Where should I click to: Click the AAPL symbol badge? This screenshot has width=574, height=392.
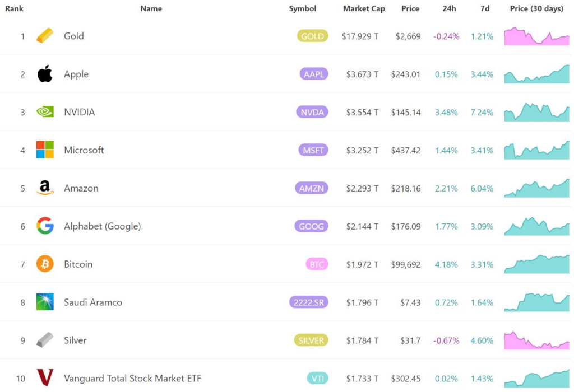pos(314,74)
